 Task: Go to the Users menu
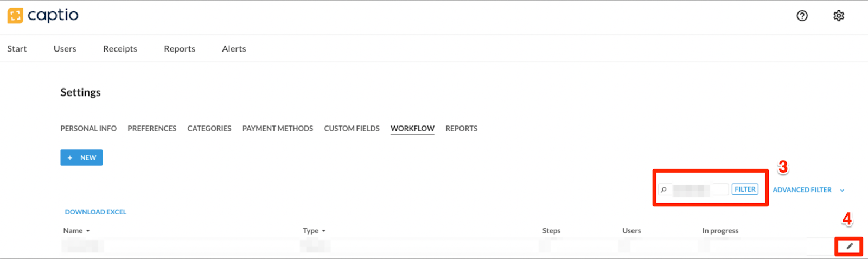(x=65, y=49)
